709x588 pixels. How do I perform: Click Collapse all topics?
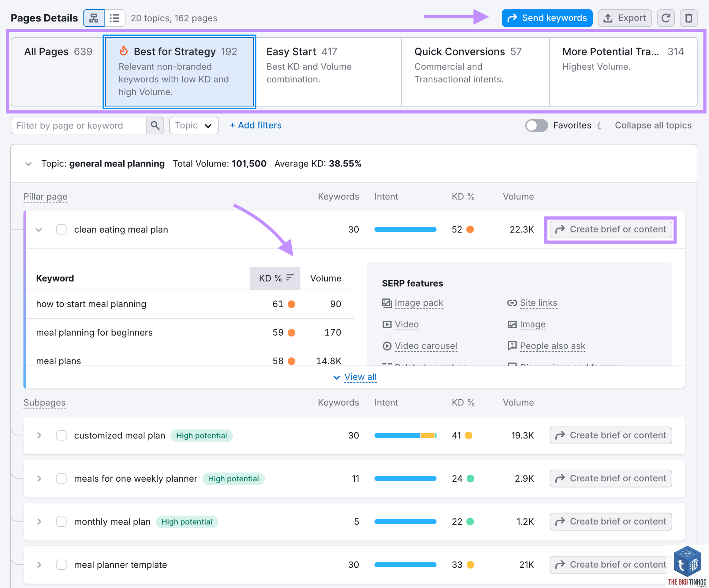point(653,125)
